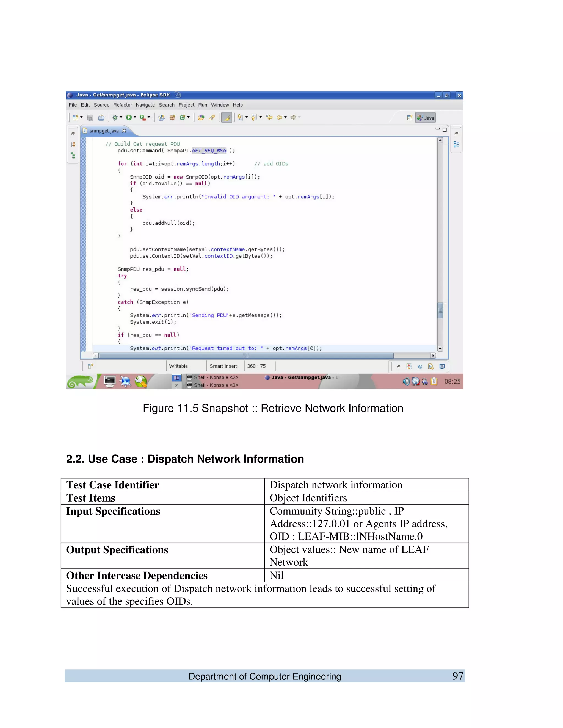This screenshot has width=563, height=728.
Task: Click the Last Edit Location icon
Action: click(x=269, y=117)
